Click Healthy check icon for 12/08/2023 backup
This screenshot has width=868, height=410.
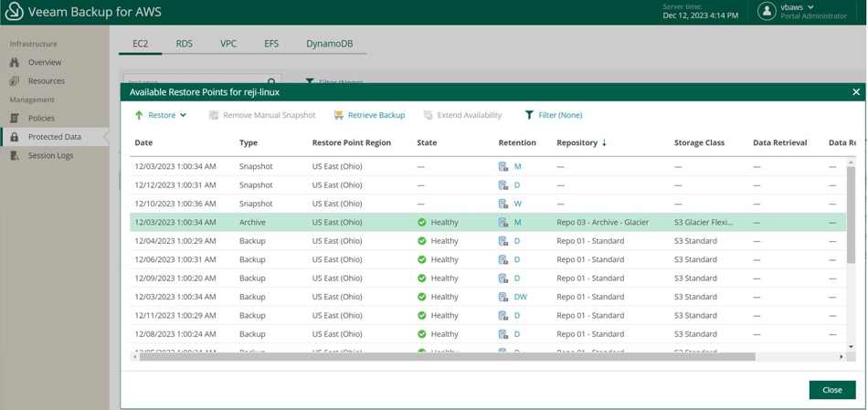[422, 334]
